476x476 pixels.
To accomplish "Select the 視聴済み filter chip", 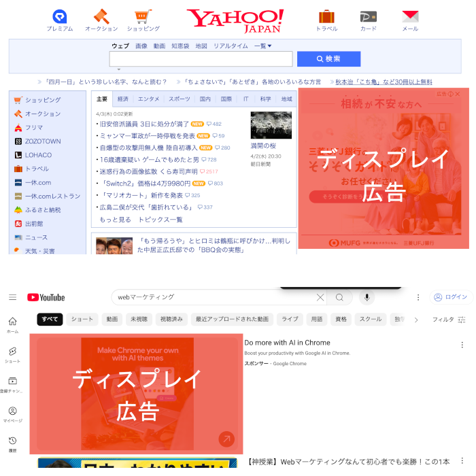I will click(x=171, y=319).
